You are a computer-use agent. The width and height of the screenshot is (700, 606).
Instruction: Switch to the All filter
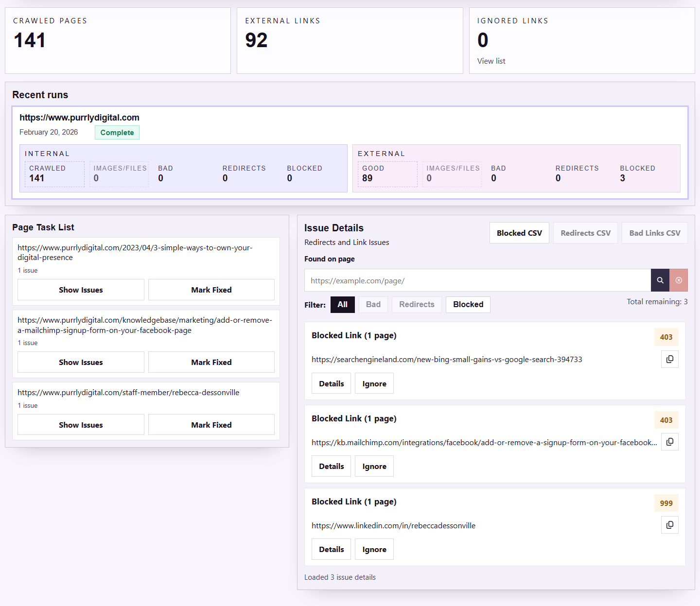click(x=342, y=304)
